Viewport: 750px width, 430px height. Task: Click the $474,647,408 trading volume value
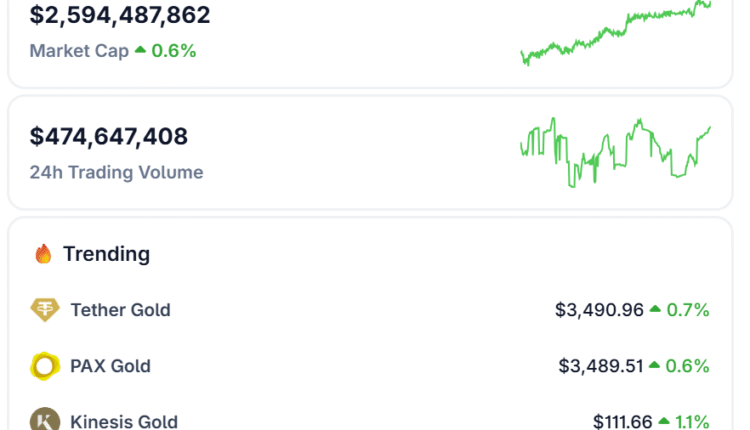pyautogui.click(x=109, y=137)
